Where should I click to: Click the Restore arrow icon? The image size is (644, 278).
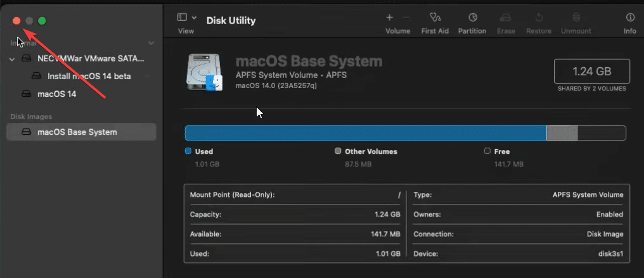[539, 18]
